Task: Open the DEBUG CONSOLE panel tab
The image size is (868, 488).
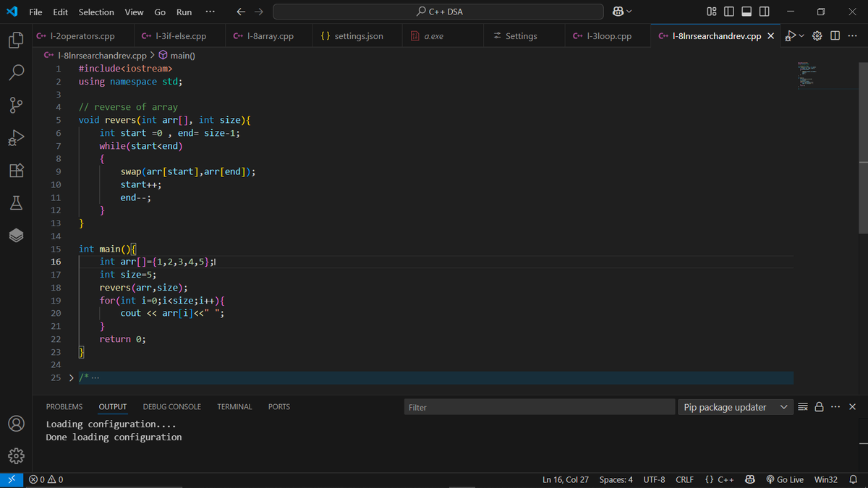Action: pyautogui.click(x=172, y=407)
